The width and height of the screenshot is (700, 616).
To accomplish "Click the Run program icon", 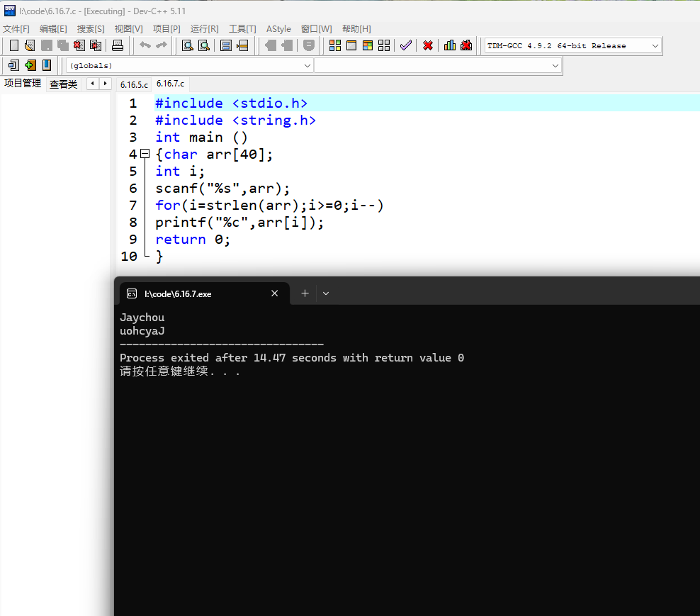I will pyautogui.click(x=351, y=45).
